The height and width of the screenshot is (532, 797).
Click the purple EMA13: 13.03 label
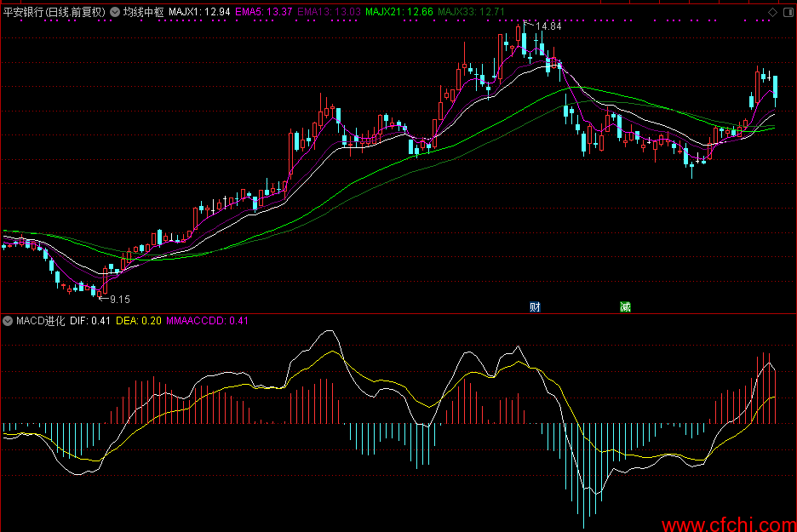[330, 12]
